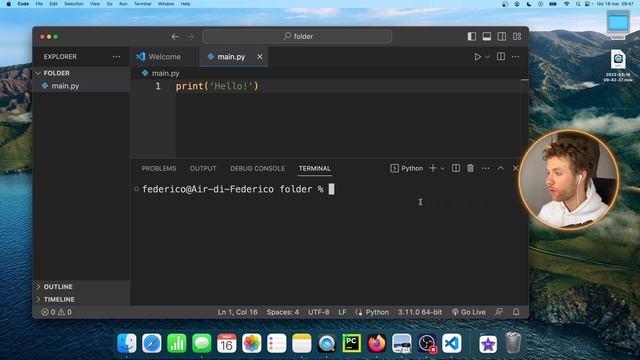Open Numbers from the Dock
640x360 pixels.
pos(177,343)
